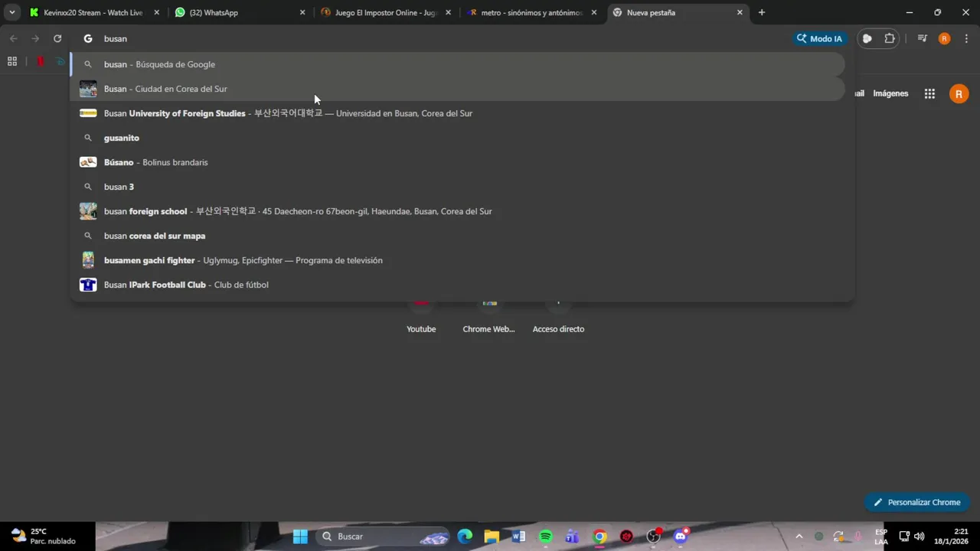Open Microsoft Teams from the taskbar
The width and height of the screenshot is (980, 551).
click(573, 536)
